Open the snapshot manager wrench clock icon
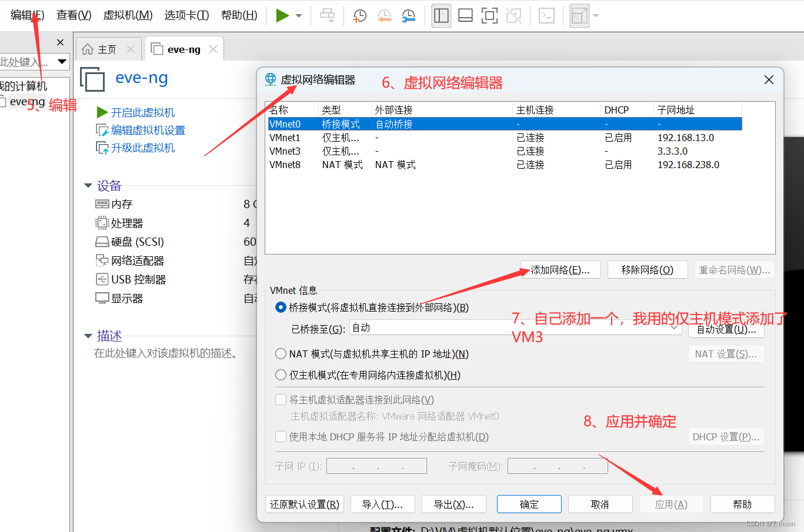Viewport: 804px width, 532px height. pyautogui.click(x=408, y=16)
